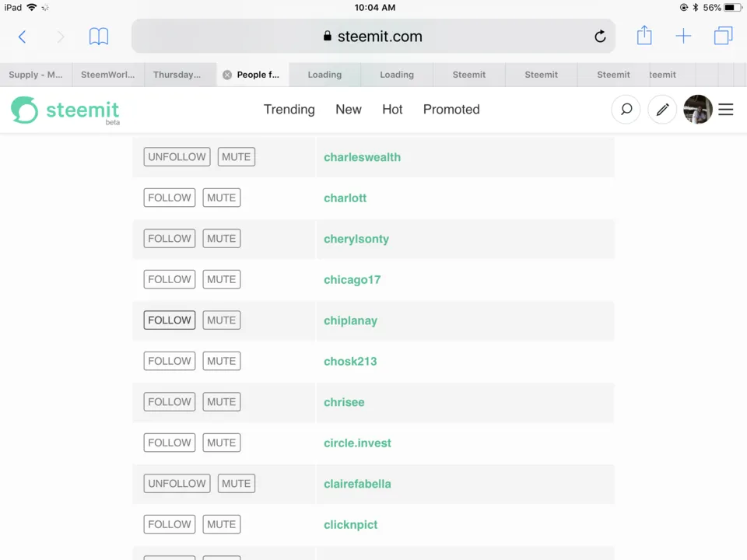Follow chrisee
The height and width of the screenshot is (560, 747).
point(170,402)
